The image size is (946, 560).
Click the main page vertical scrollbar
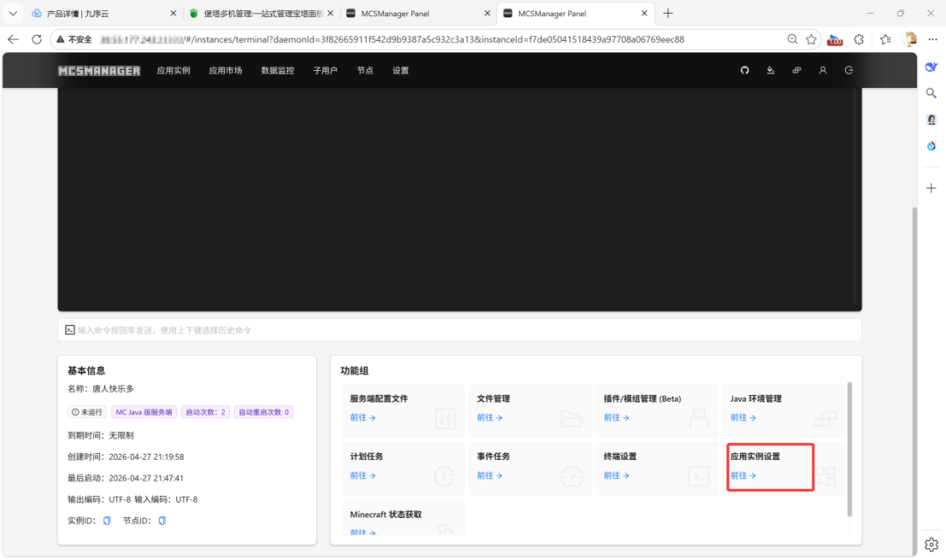click(x=914, y=380)
